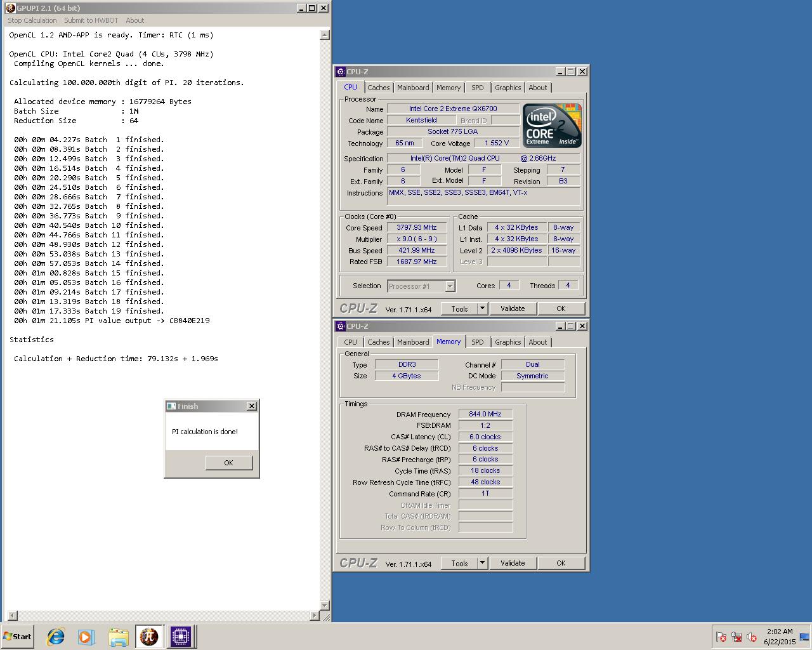Open Stop Calculation menu in GPUPI
This screenshot has height=650, width=812.
(32, 20)
